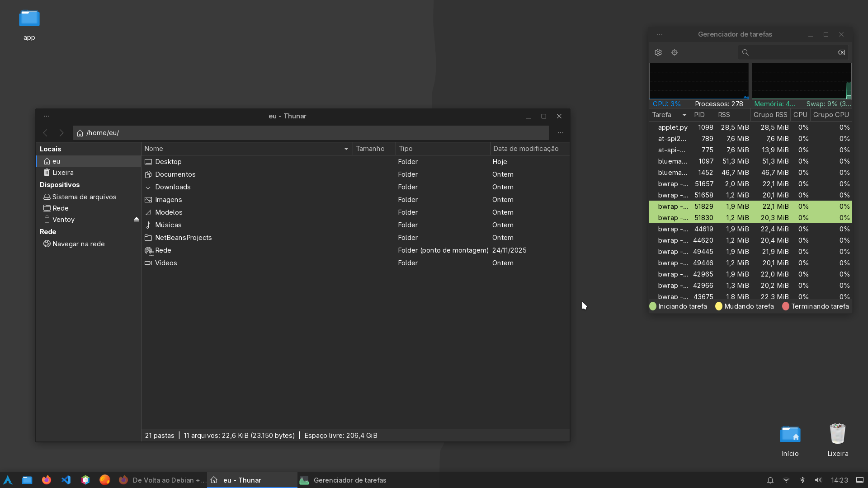Toggle volume icon in system tray

[x=818, y=480]
